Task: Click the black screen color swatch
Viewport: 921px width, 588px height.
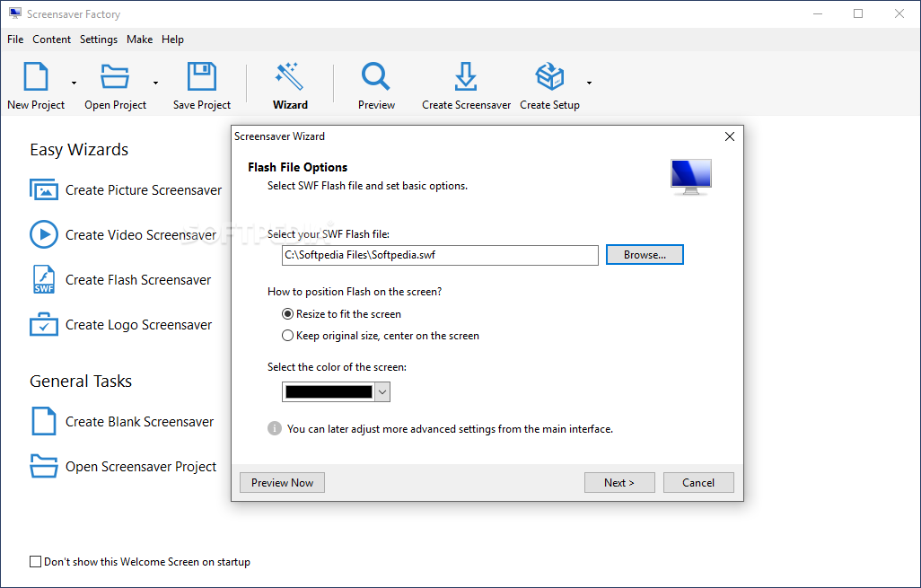Action: 329,391
